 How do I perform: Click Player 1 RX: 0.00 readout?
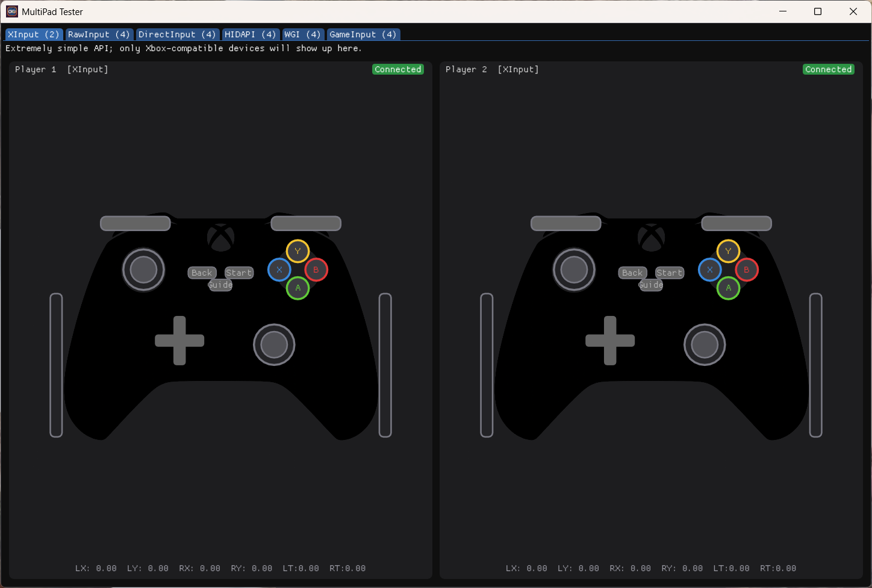click(x=200, y=568)
